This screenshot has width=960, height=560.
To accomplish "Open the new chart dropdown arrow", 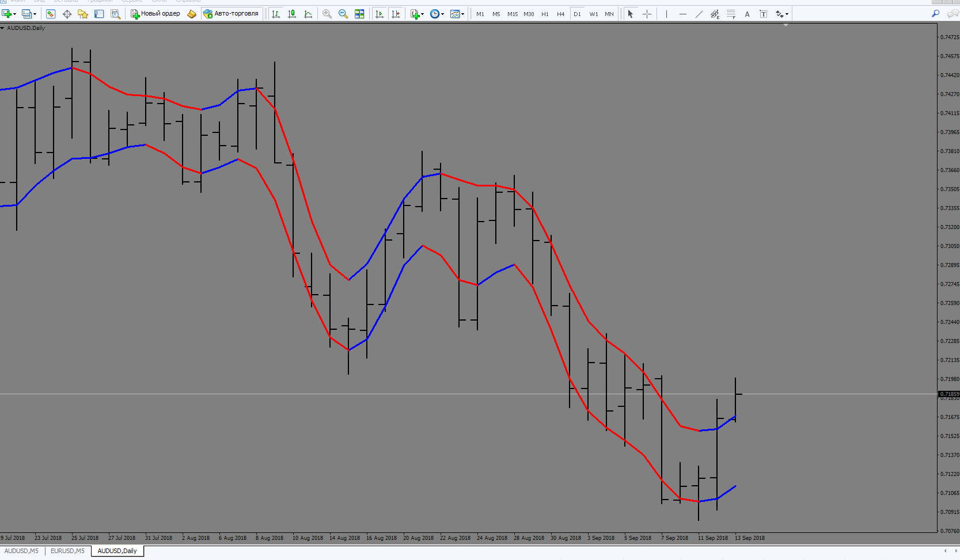I will (14, 14).
